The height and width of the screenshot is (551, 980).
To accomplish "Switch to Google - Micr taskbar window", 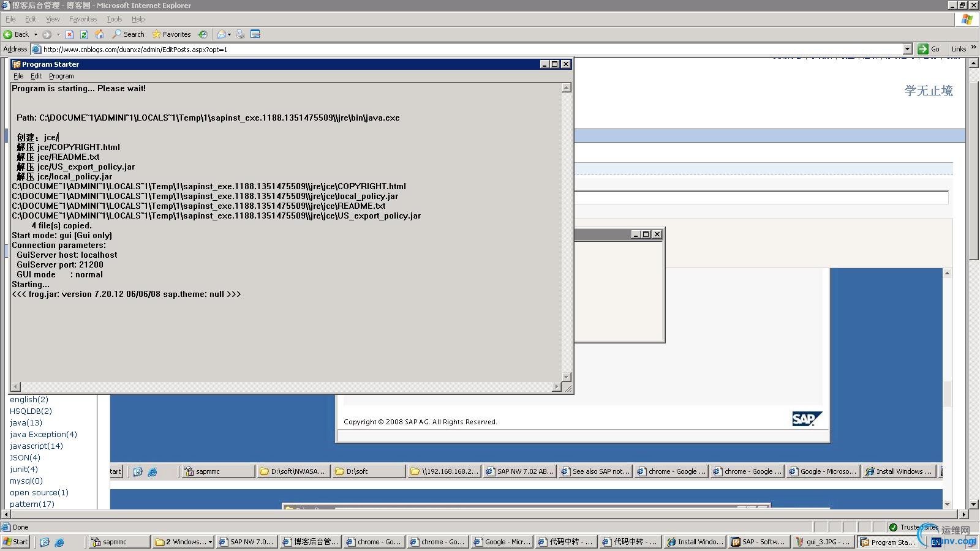I will [502, 542].
